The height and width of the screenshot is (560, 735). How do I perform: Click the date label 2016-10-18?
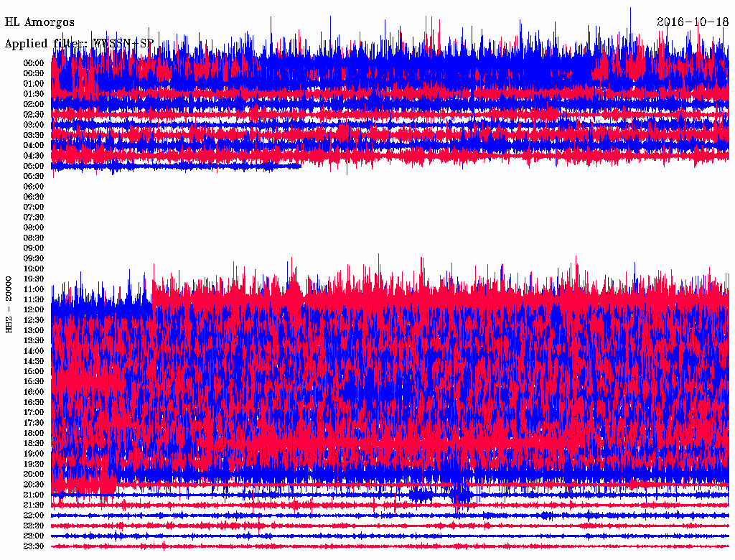coord(693,22)
